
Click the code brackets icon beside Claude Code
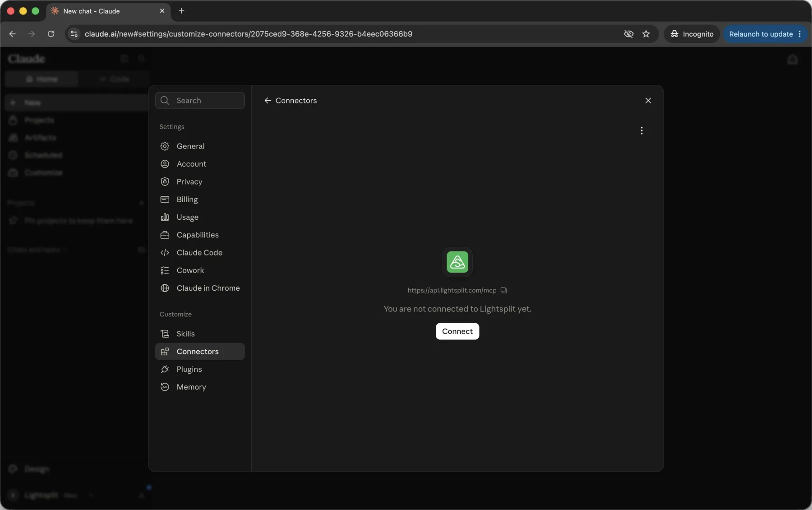pyautogui.click(x=165, y=252)
